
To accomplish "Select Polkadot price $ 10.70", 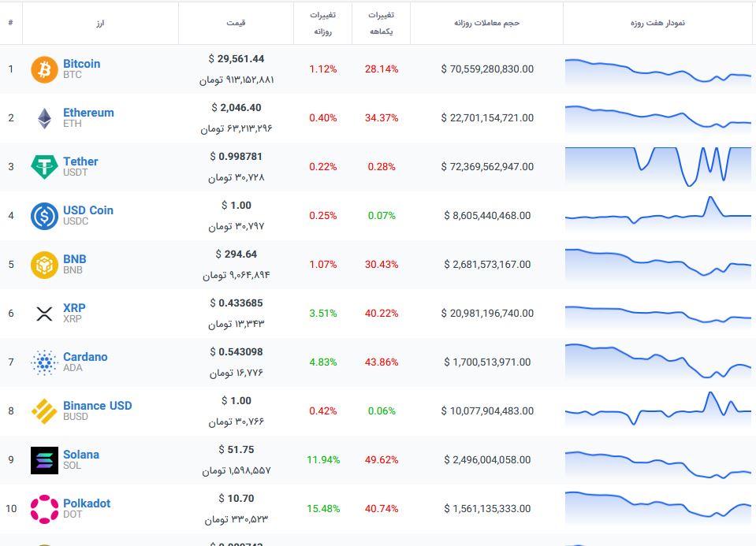I will [236, 498].
